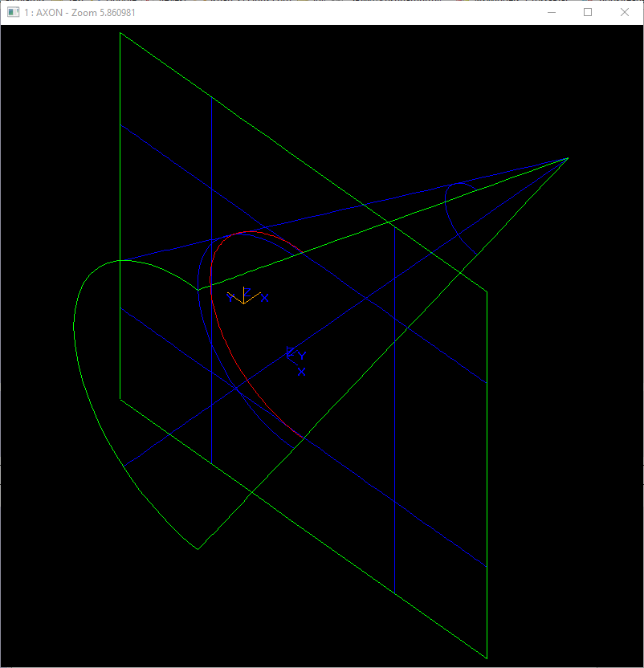Click the blue Y label left of the yellow triad
This screenshot has height=668, width=644.
pyautogui.click(x=230, y=298)
